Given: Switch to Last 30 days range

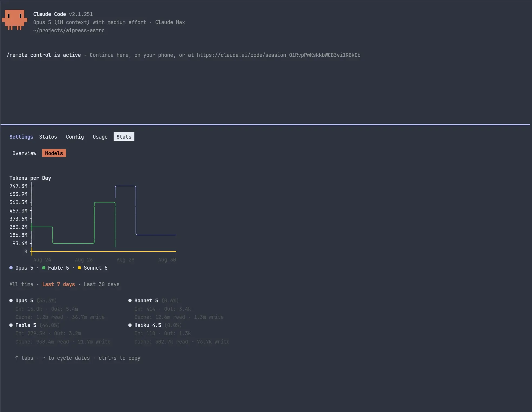Looking at the screenshot, I should point(102,284).
